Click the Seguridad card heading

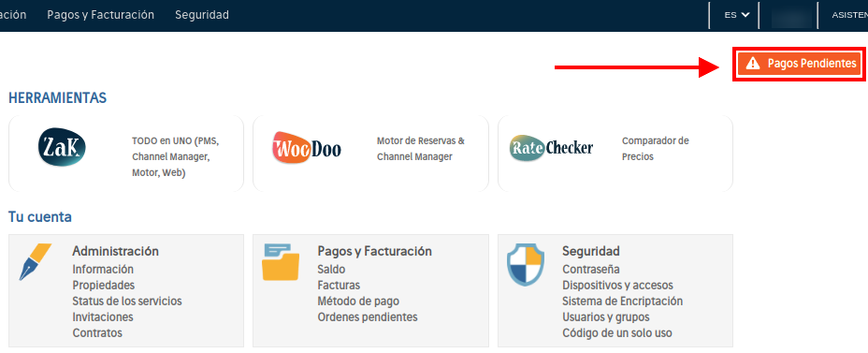click(591, 251)
